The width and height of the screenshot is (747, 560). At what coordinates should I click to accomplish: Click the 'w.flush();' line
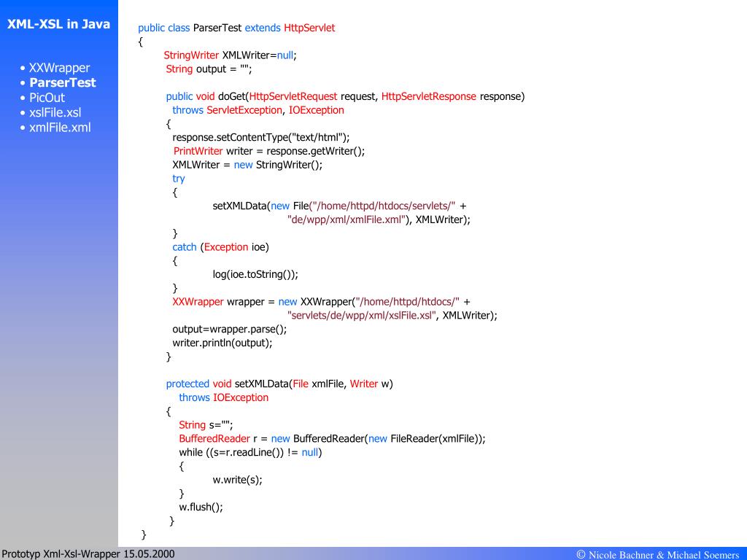(x=201, y=507)
